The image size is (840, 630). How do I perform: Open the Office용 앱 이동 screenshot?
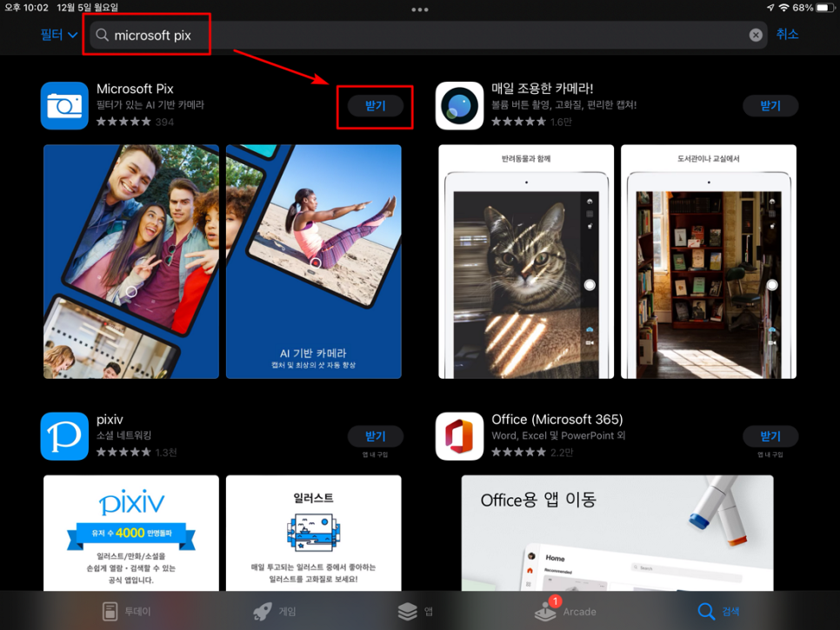pyautogui.click(x=617, y=534)
